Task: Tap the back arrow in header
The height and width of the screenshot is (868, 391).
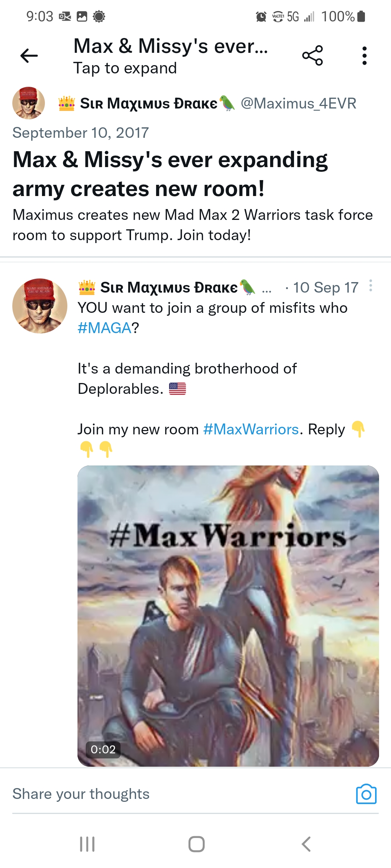Action: point(29,56)
